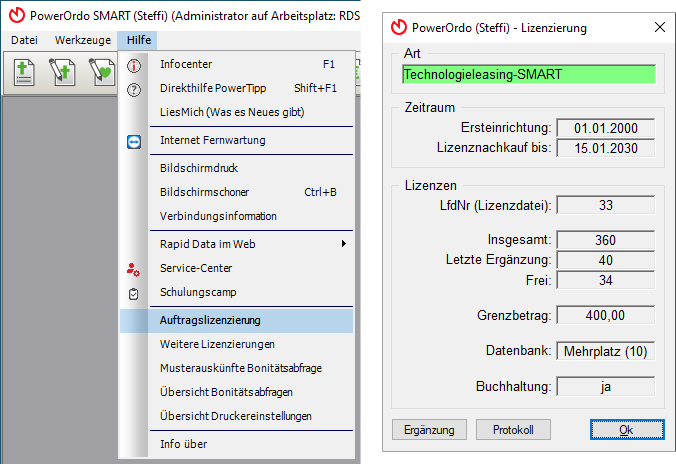Viewport: 676px width, 464px height.
Task: Click the Buchhaltung: label text
Action: [x=513, y=386]
